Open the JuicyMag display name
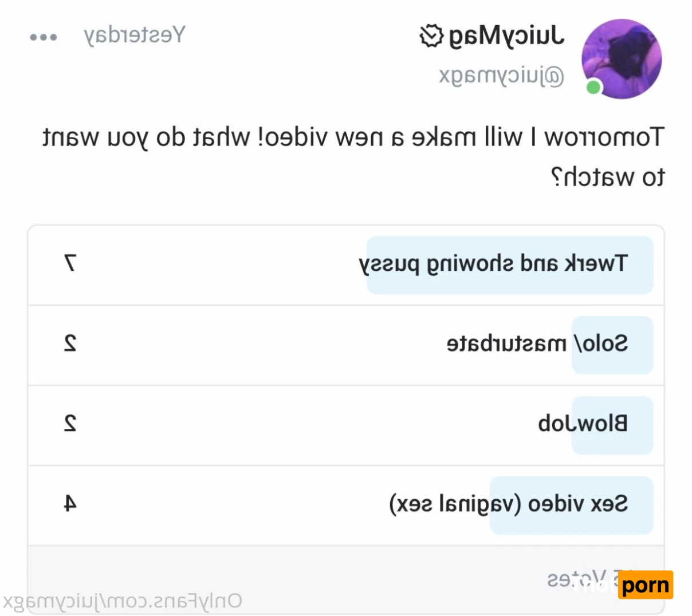The image size is (692, 616). [507, 37]
